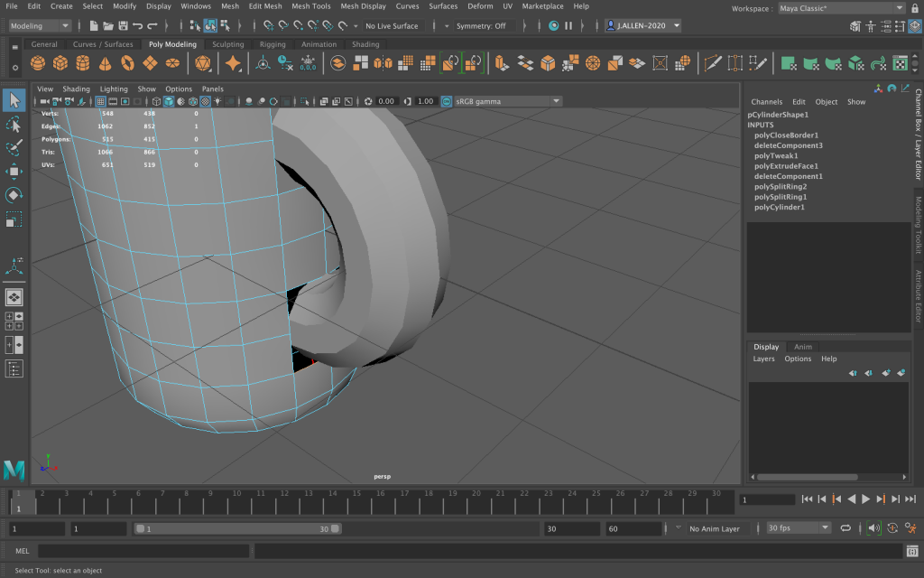This screenshot has width=924, height=578.
Task: Select polyExtrudeFace1 in the inputs list
Action: click(x=786, y=166)
